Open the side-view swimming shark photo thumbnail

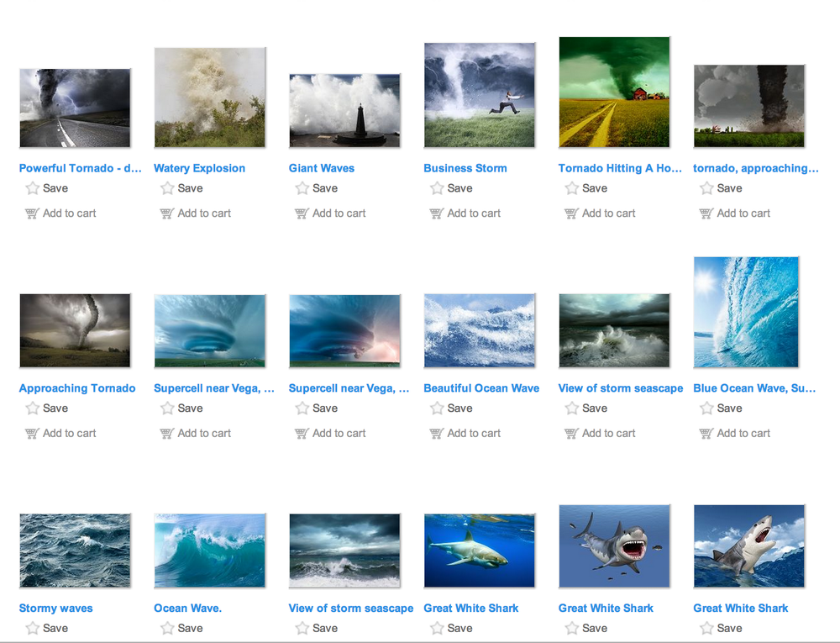tap(480, 551)
